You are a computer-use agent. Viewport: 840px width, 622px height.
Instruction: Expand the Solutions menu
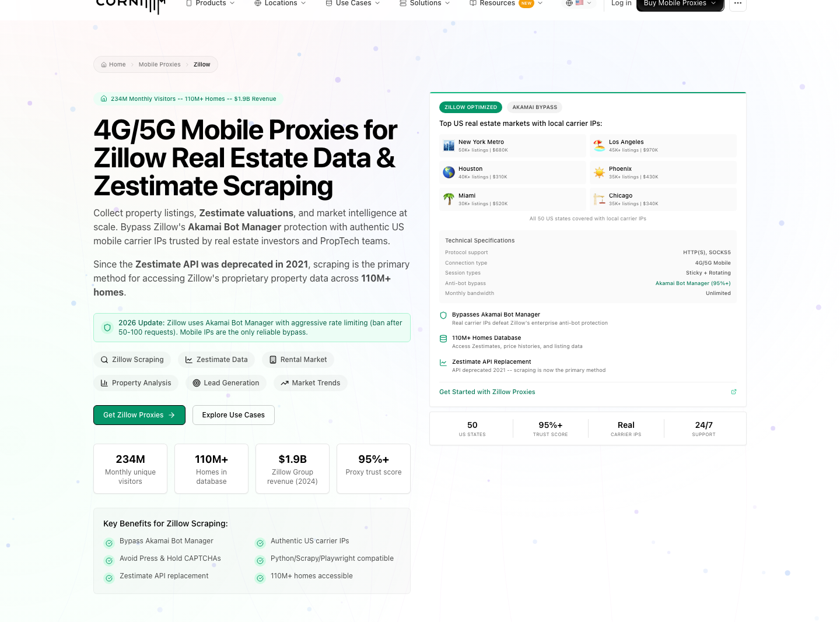pos(425,3)
